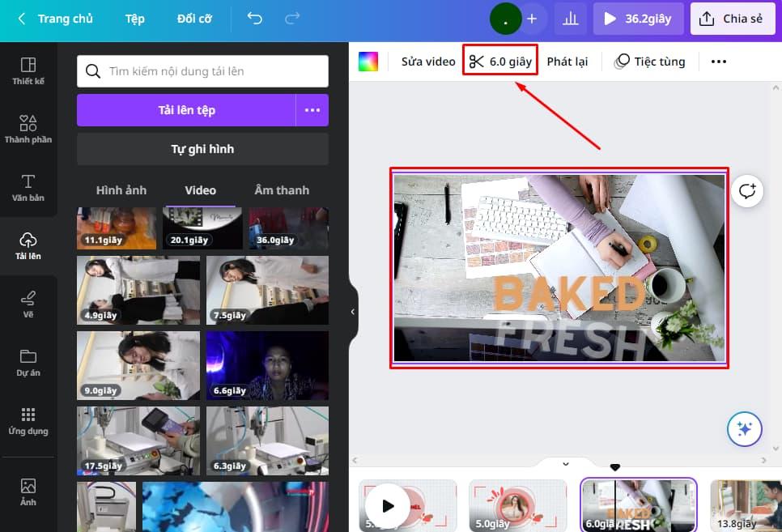
Task: Click the Tải lên tệp upload button
Action: [188, 110]
